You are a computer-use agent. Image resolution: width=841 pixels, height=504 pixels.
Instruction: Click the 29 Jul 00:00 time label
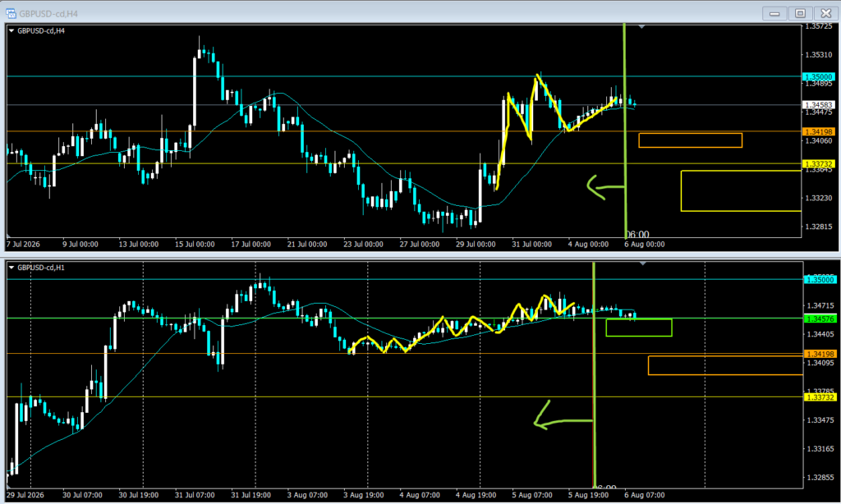(476, 244)
